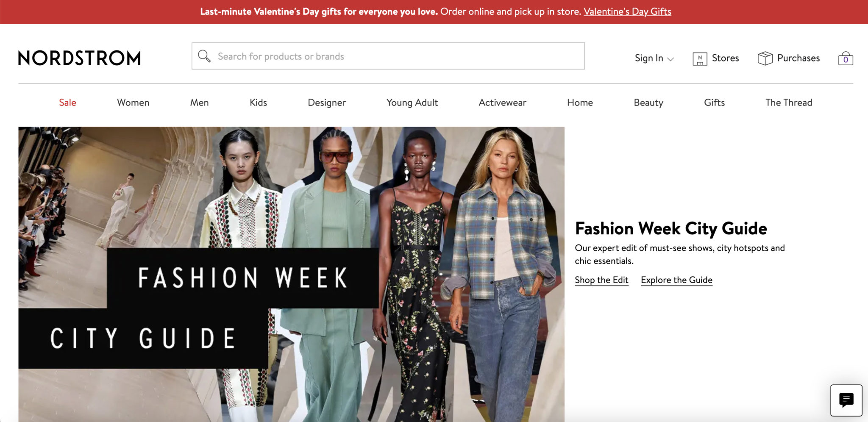The width and height of the screenshot is (868, 422).
Task: Click the Fashion Week City Guide image
Action: click(x=291, y=274)
